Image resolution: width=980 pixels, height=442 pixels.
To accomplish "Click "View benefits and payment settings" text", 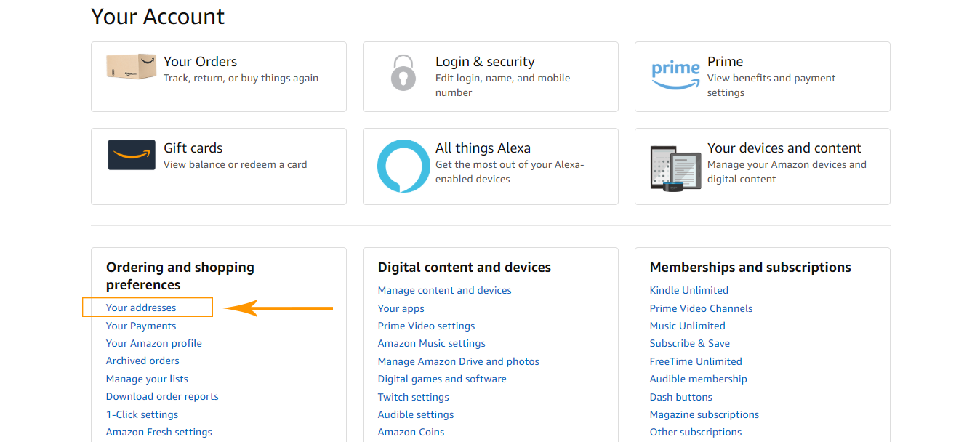I will coord(771,85).
